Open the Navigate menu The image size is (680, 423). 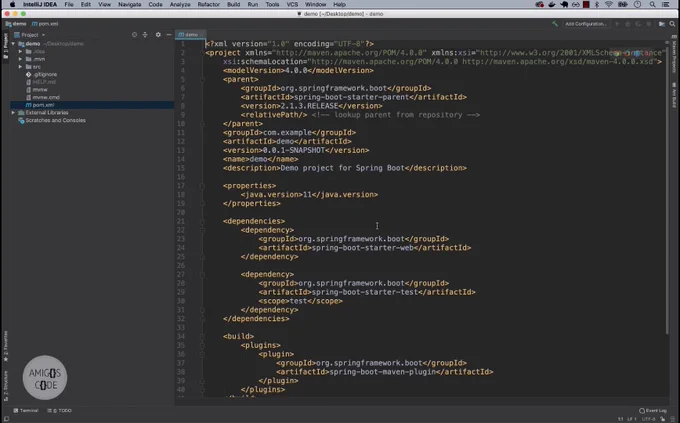pyautogui.click(x=130, y=4)
